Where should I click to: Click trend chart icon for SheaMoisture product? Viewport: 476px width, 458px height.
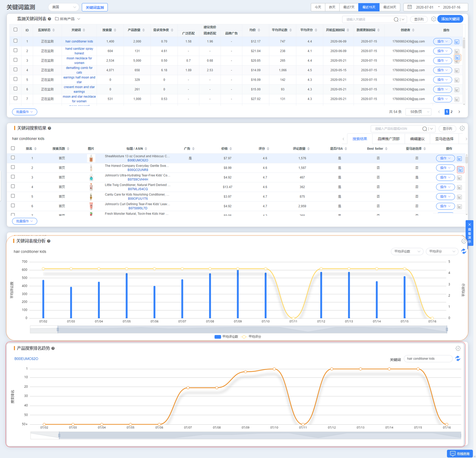459,158
